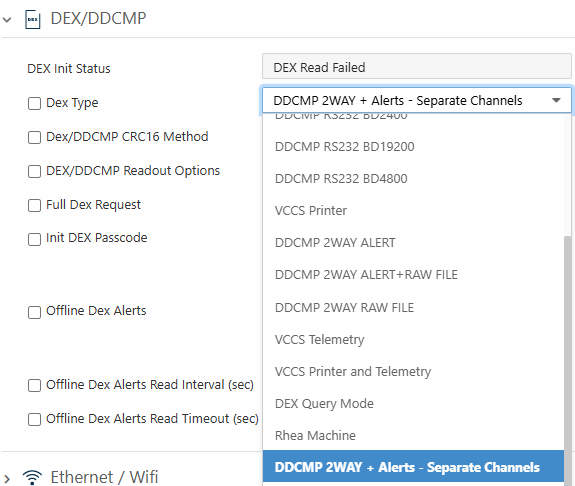The width and height of the screenshot is (575, 486).
Task: Tick Offline Dex Alerts Read Interval checkbox
Action: 34,385
